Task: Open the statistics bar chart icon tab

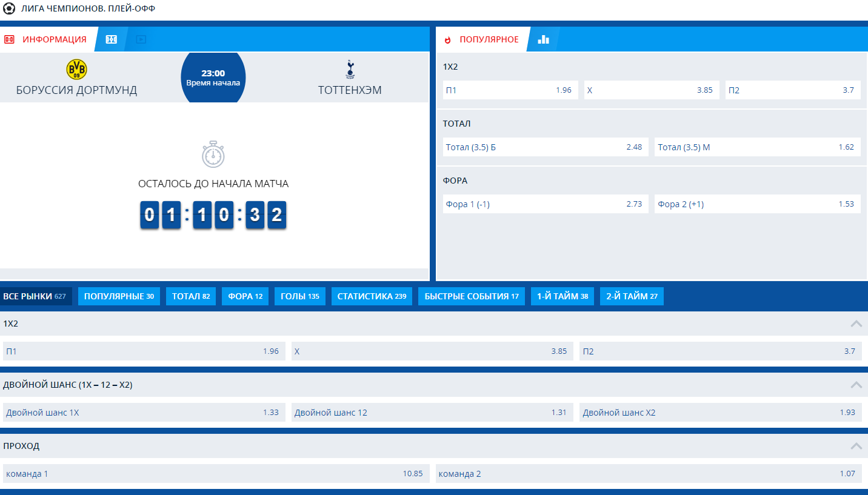Action: coord(544,39)
